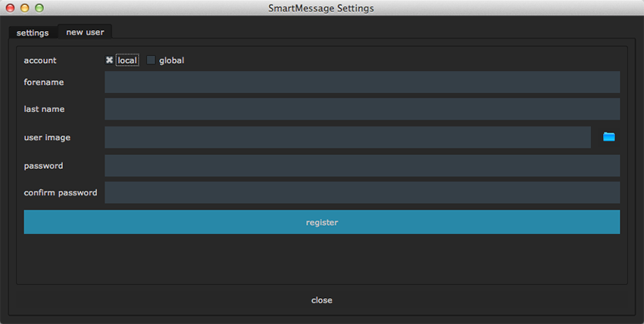The width and height of the screenshot is (644, 324).
Task: Click the close button at the bottom
Action: pos(321,301)
